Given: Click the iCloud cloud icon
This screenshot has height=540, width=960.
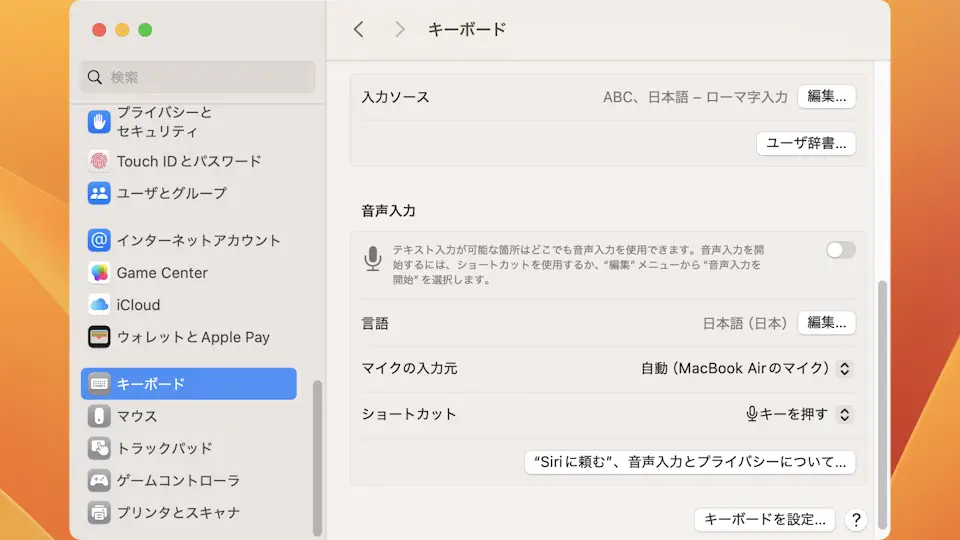Looking at the screenshot, I should [x=99, y=305].
